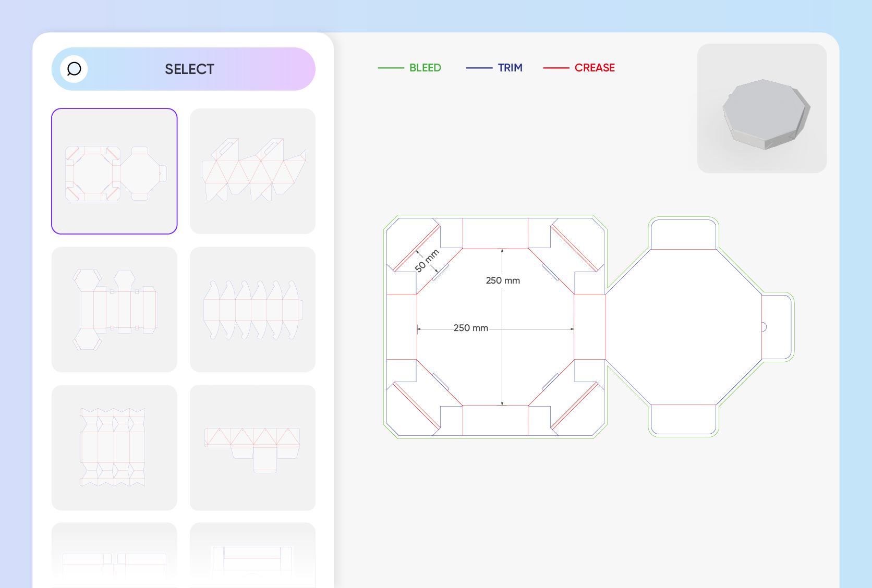The height and width of the screenshot is (588, 872).
Task: Toggle the BLEED legend label
Action: 425,68
